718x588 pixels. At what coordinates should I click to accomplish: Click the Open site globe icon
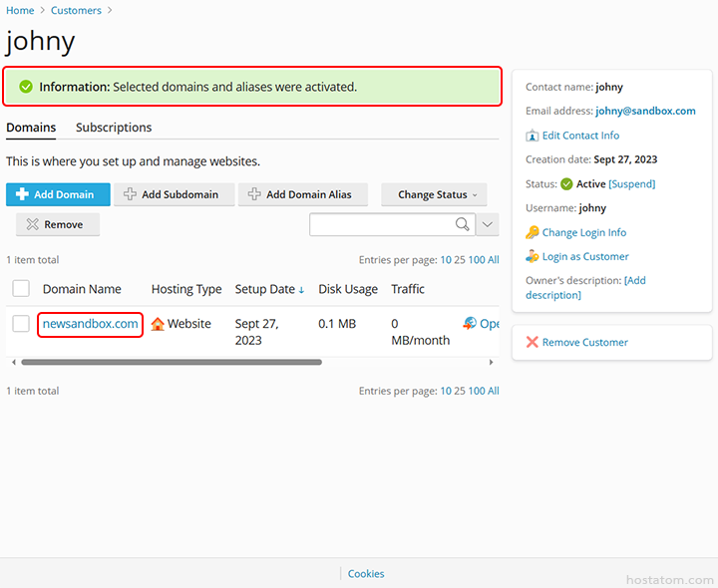470,324
